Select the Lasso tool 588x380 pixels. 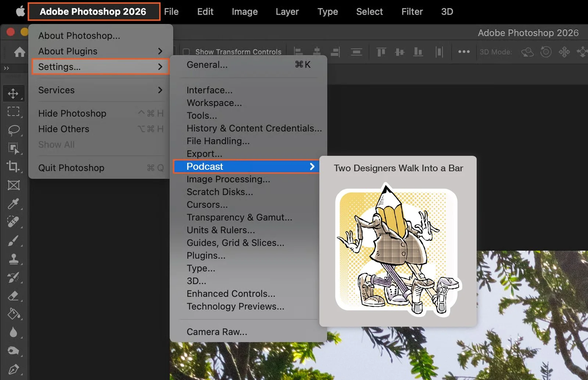tap(13, 130)
